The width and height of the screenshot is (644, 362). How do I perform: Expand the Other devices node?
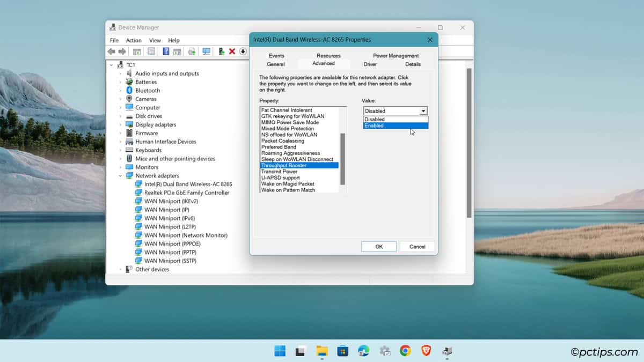click(121, 269)
